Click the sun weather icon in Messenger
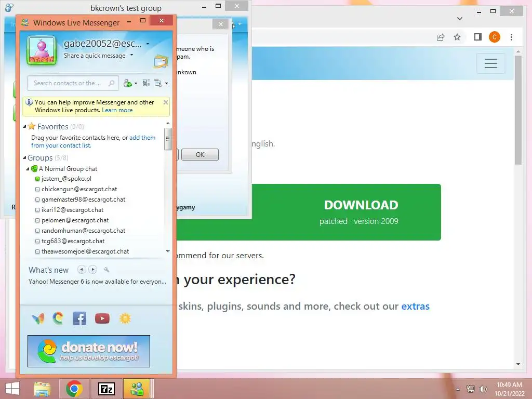Image resolution: width=532 pixels, height=399 pixels. (125, 318)
